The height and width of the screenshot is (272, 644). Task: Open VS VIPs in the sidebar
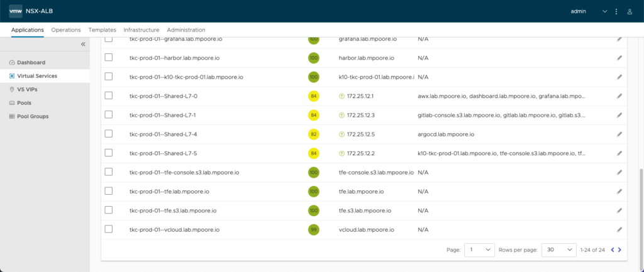click(45, 89)
